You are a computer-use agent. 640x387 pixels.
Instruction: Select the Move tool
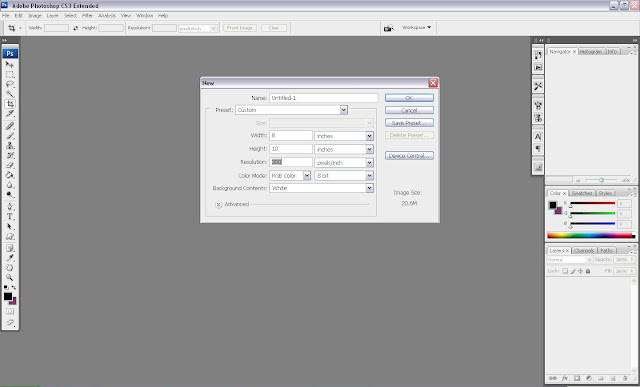pyautogui.click(x=10, y=64)
